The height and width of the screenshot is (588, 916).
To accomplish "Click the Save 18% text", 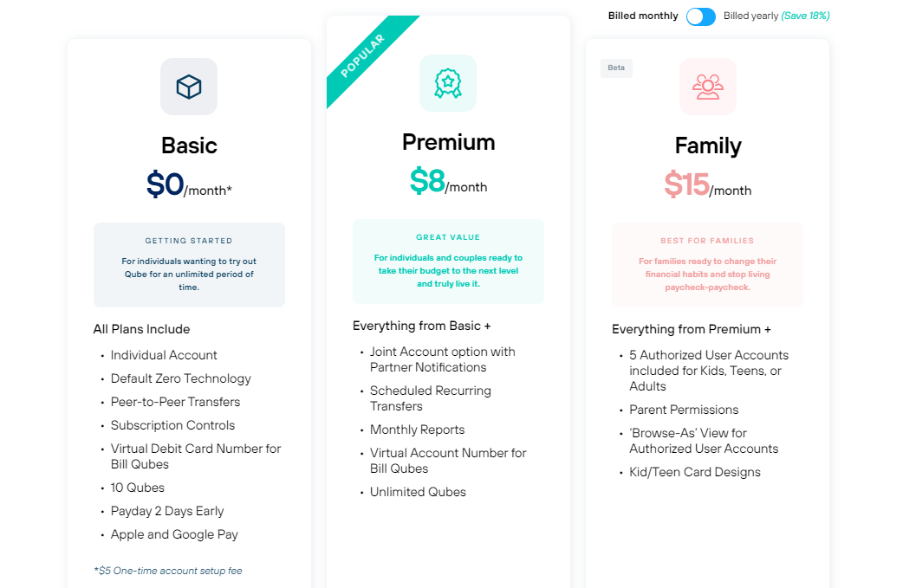I will pos(806,16).
